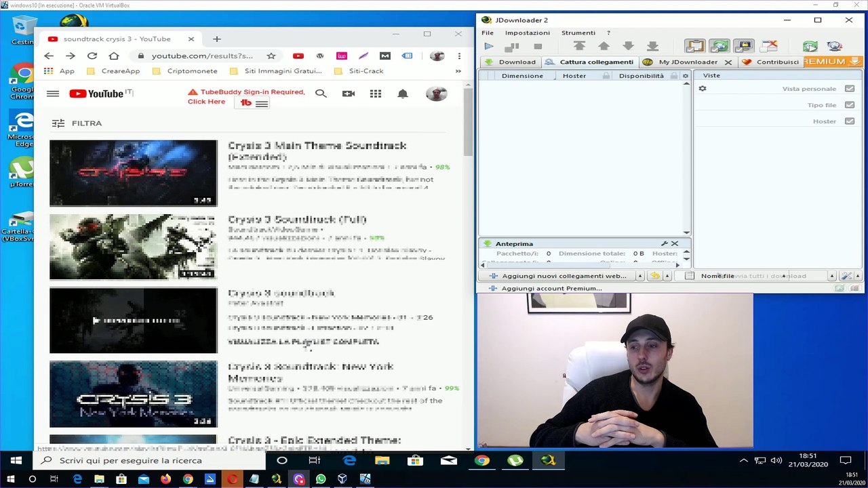This screenshot has width=868, height=488.
Task: Toggle premium usage button in toolbar
Action: [744, 46]
